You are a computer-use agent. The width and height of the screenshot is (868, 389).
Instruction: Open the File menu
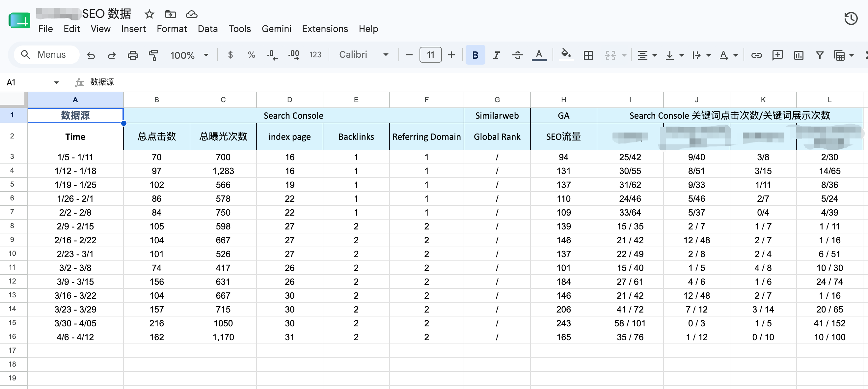[x=45, y=29]
